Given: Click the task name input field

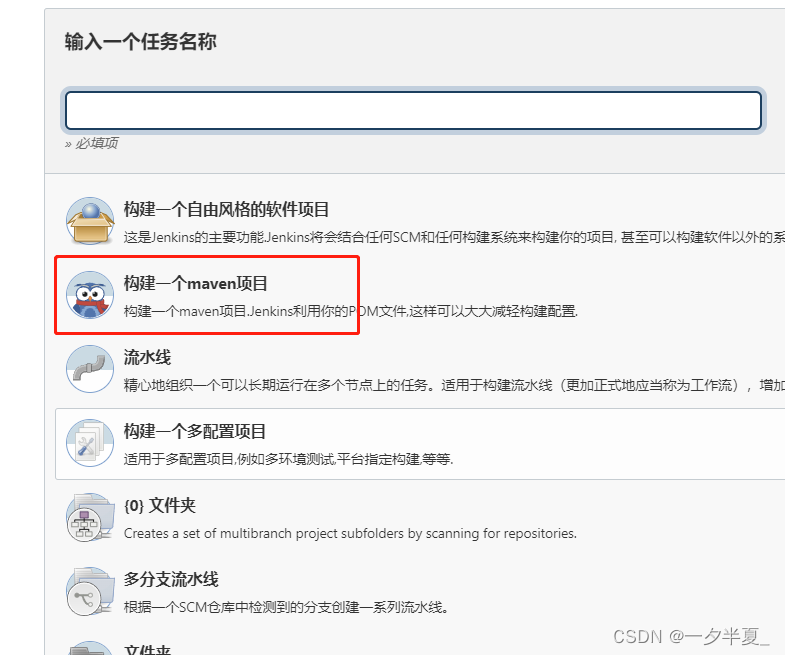Looking at the screenshot, I should pyautogui.click(x=413, y=110).
